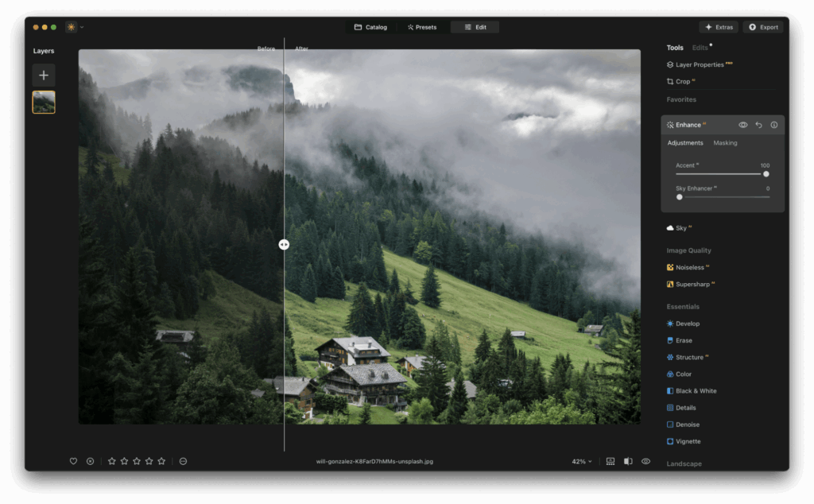The width and height of the screenshot is (814, 504).
Task: Open Extras with the top-right button
Action: point(718,26)
